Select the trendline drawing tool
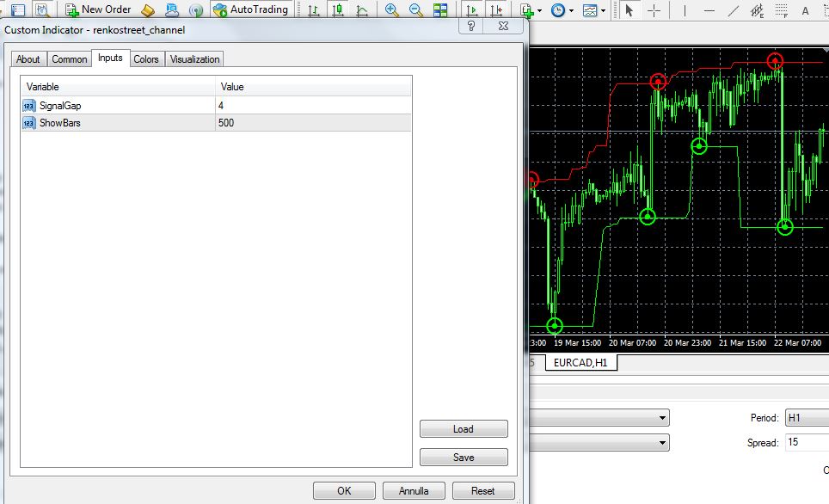Viewport: 829px width, 504px height. click(x=733, y=10)
